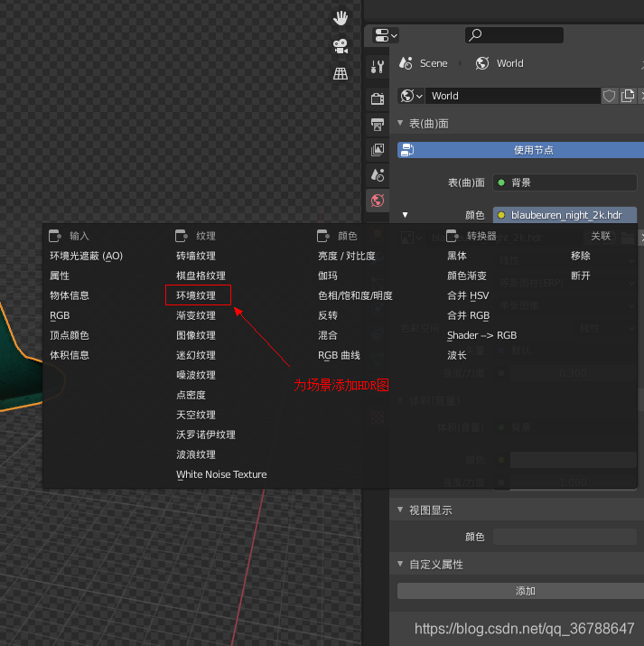Select 合并 HSV node
644x646 pixels.
pyautogui.click(x=468, y=295)
